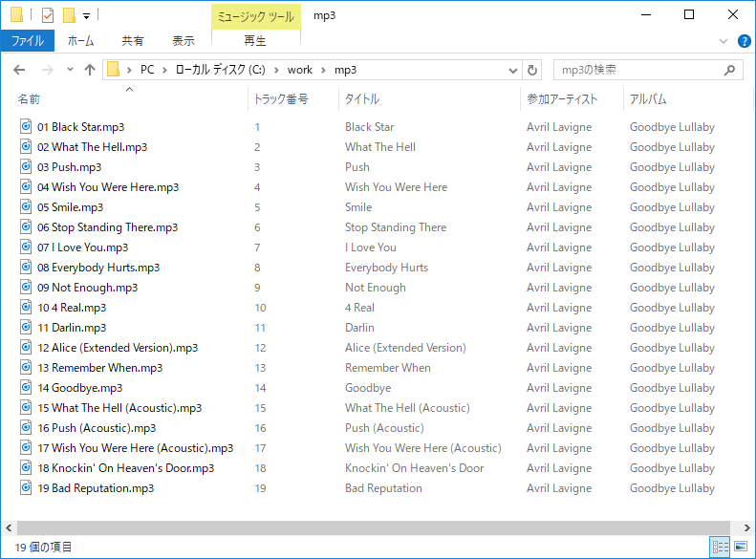
Task: Expand the ribbon with the chevron
Action: (724, 41)
